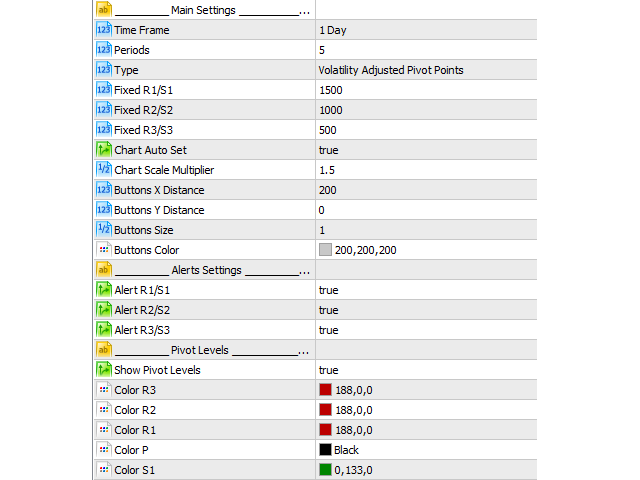Click the icon beside Time Frame
Viewport: 640px width, 480px height.
(104, 30)
